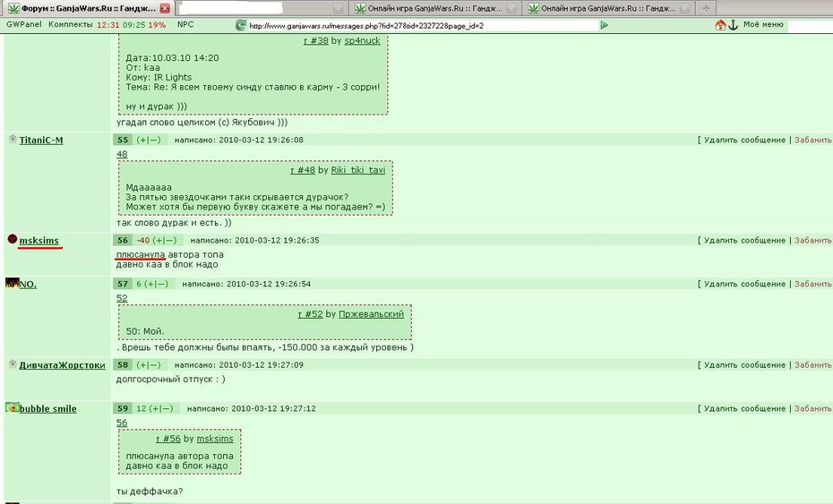833x504 pixels.
Task: Jump to quoted post ↑ #38
Action: point(315,40)
